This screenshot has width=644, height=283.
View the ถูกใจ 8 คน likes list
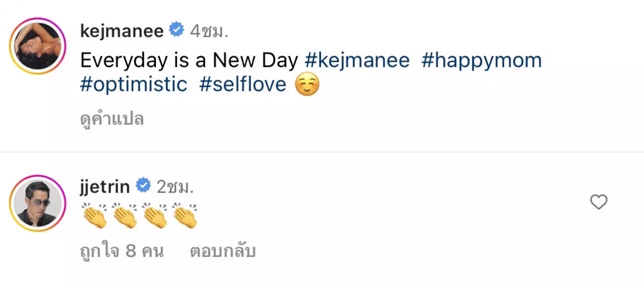(x=122, y=251)
